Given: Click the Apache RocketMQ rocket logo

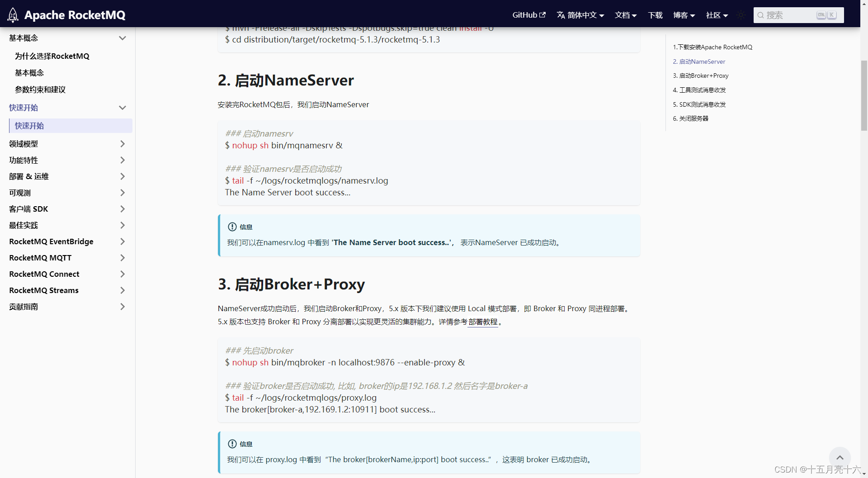Looking at the screenshot, I should (x=13, y=14).
